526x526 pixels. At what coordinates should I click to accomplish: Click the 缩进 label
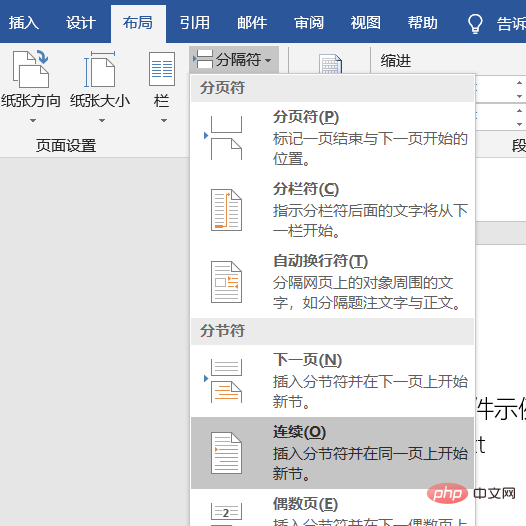396,61
